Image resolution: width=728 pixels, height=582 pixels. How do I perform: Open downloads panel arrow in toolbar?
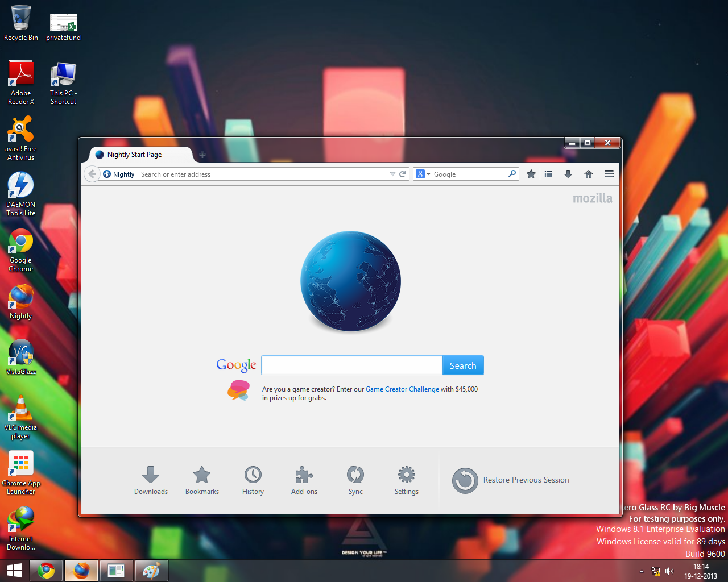coord(568,174)
